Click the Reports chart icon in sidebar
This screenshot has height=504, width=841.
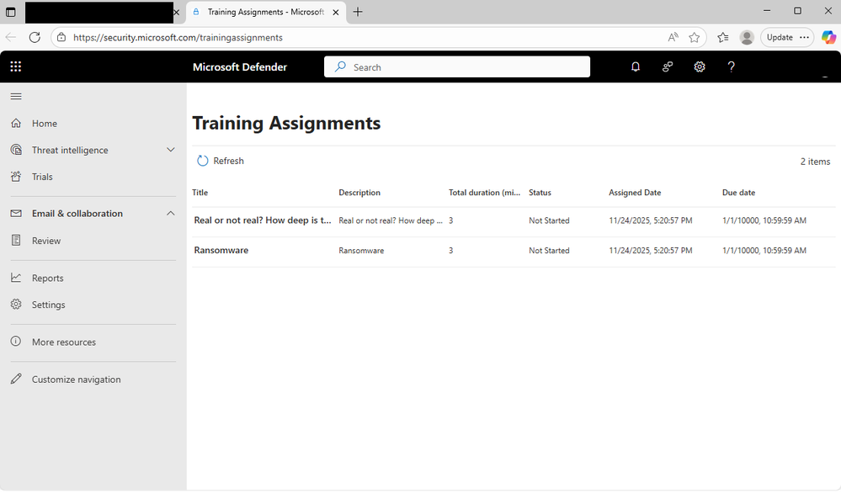16,278
